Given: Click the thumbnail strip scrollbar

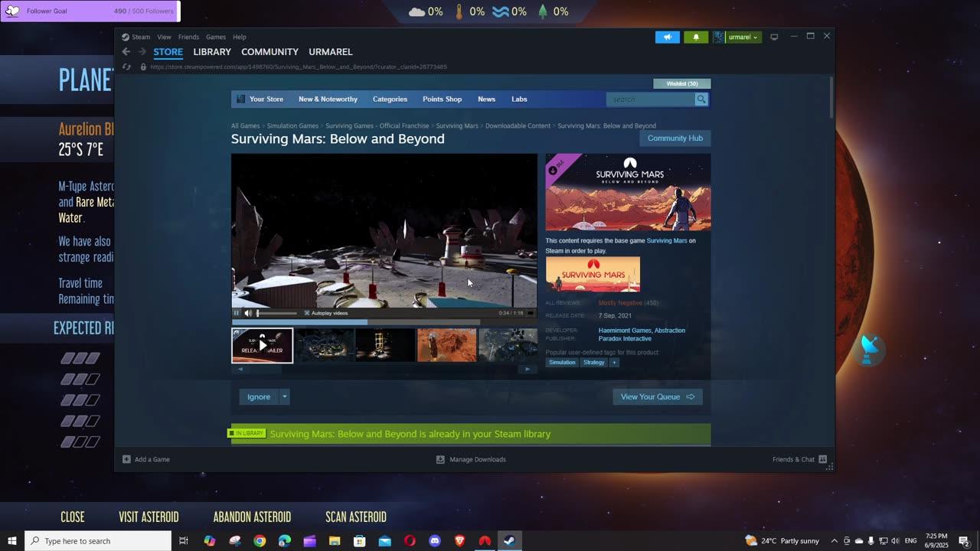Looking at the screenshot, I should [384, 369].
